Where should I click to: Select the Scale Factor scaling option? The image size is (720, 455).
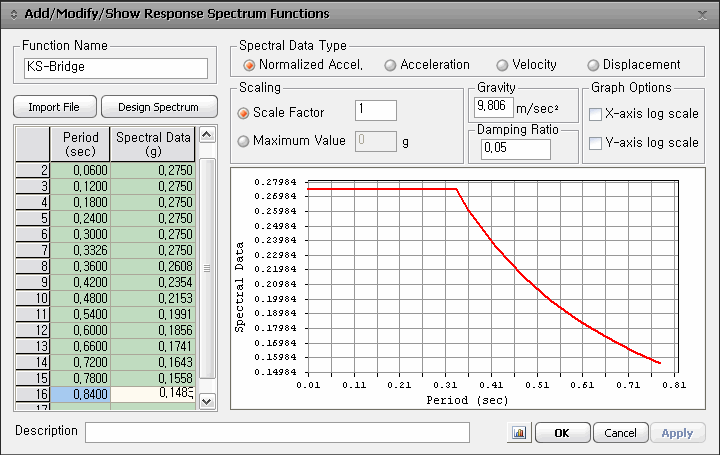coord(243,113)
